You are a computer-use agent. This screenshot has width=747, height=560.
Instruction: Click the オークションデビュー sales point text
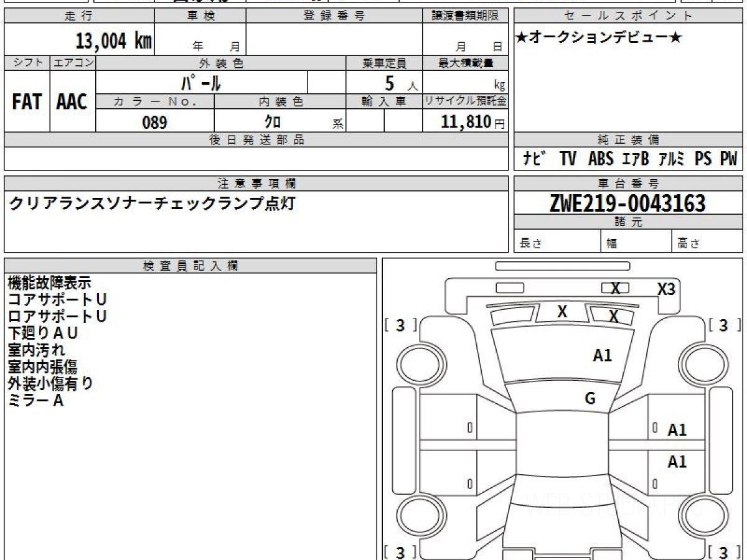[x=599, y=37]
